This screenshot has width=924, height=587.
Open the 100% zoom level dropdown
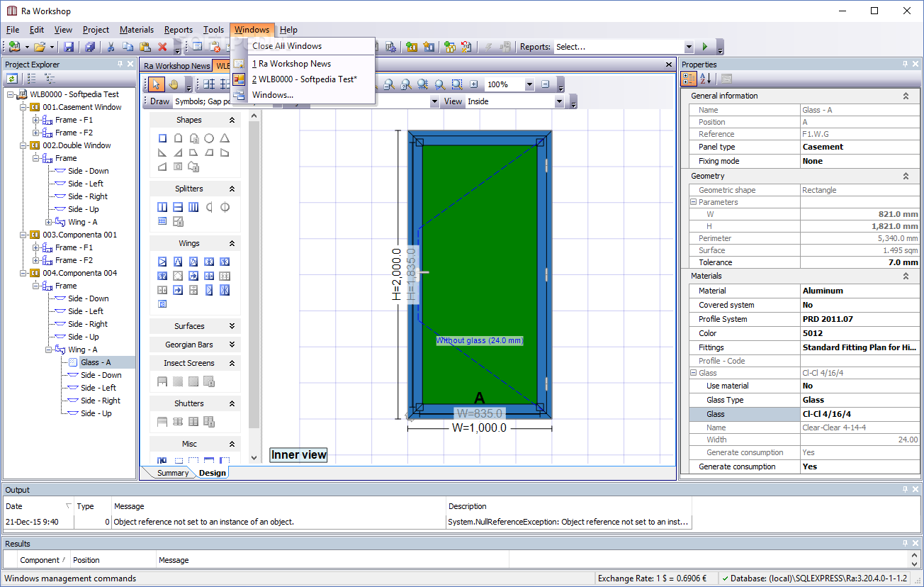[529, 84]
